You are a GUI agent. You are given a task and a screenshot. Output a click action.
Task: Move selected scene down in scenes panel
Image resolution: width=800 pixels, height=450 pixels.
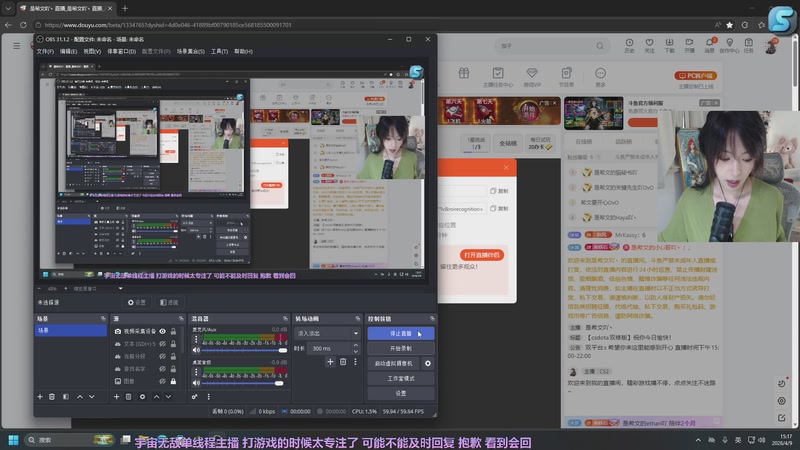(x=91, y=396)
